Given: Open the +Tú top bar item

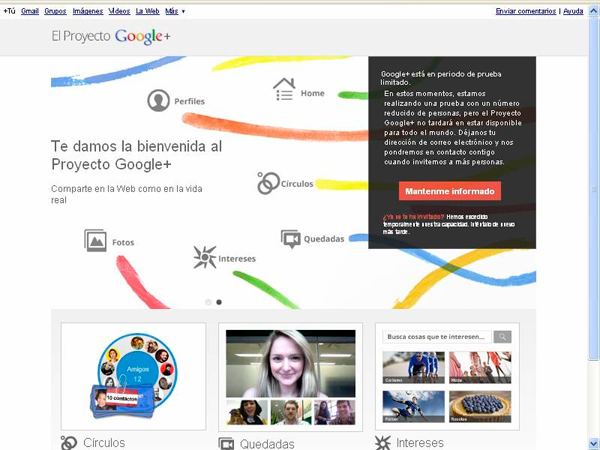Looking at the screenshot, I should point(9,11).
